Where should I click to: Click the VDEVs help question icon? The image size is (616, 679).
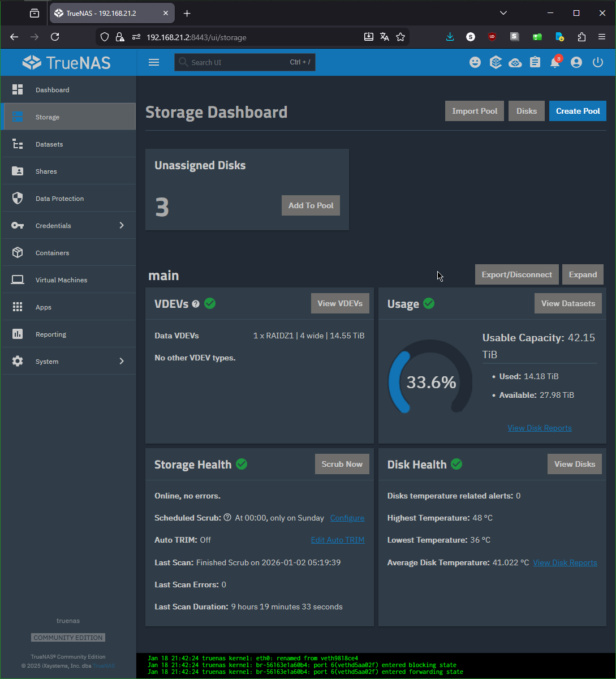pyautogui.click(x=196, y=304)
